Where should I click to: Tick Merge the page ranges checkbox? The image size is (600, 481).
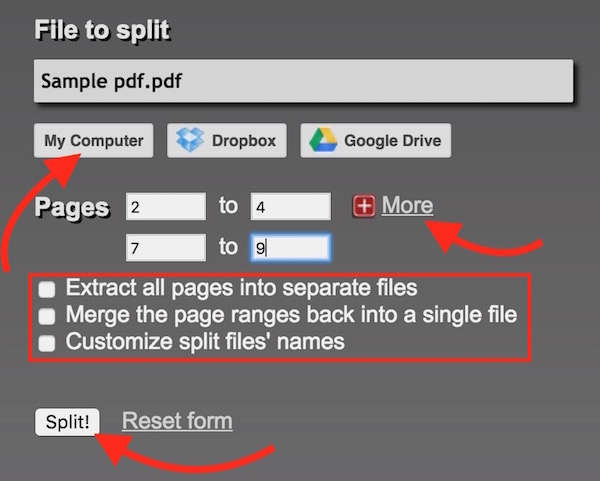[47, 316]
